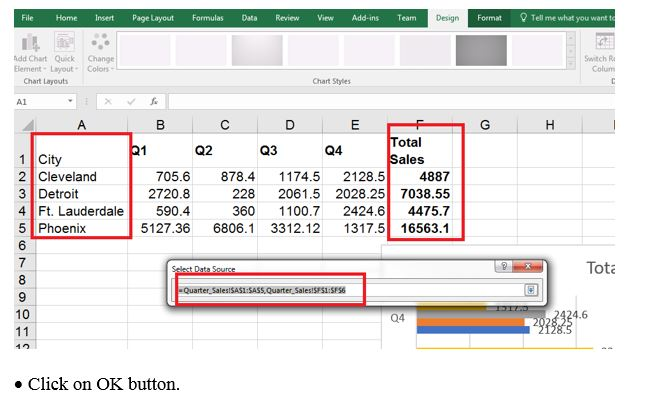This screenshot has width=670, height=395.
Task: Click the Ft. Lauderdale cell
Action: pyautogui.click(x=82, y=211)
